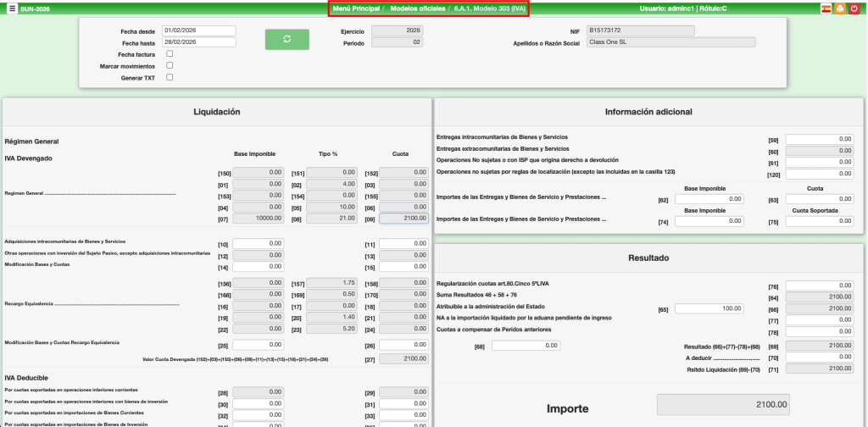868x427 pixels.
Task: Open Modelos oficiales breadcrumb item
Action: pos(417,8)
